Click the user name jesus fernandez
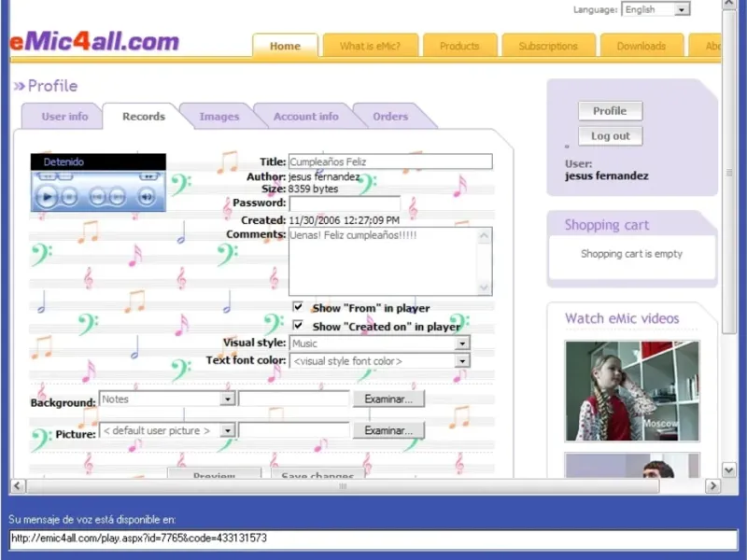The image size is (747, 560). (x=606, y=175)
